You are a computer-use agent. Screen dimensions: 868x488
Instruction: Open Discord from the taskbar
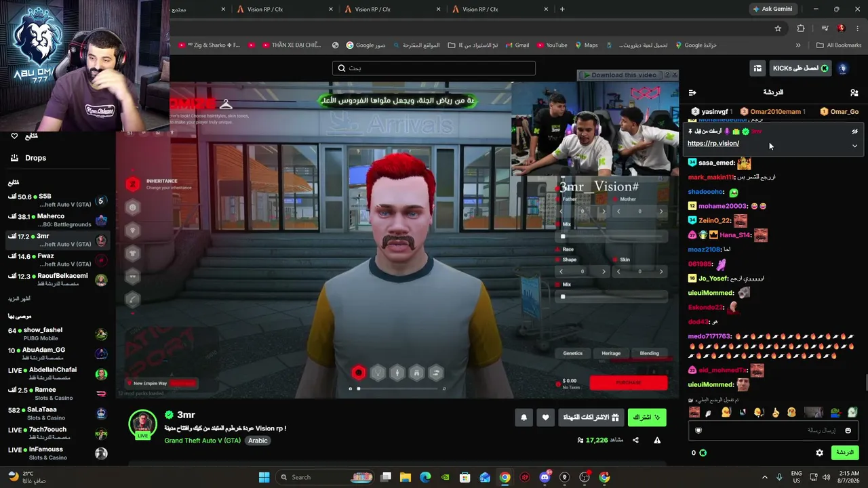click(x=545, y=477)
